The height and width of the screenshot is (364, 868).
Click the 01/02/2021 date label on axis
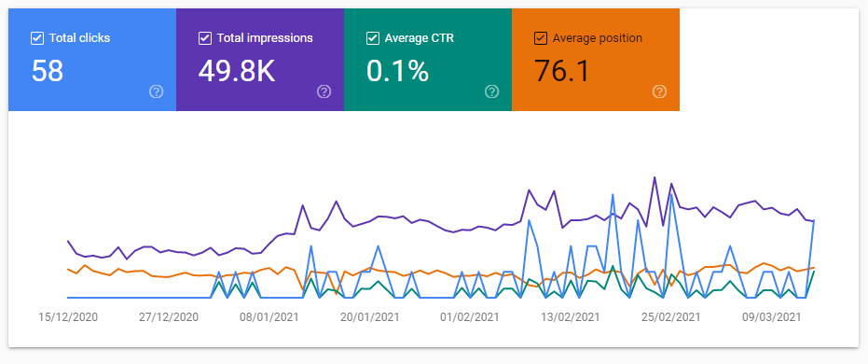click(470, 317)
